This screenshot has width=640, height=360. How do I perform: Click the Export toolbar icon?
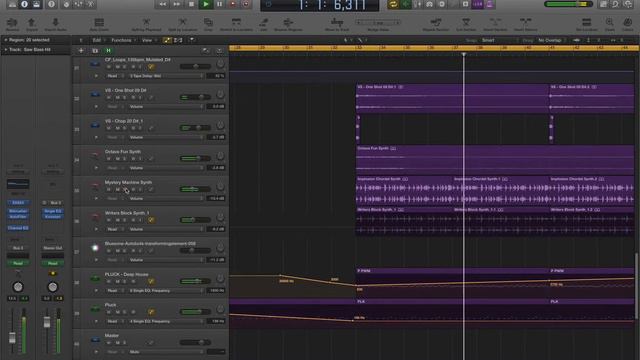click(x=31, y=24)
